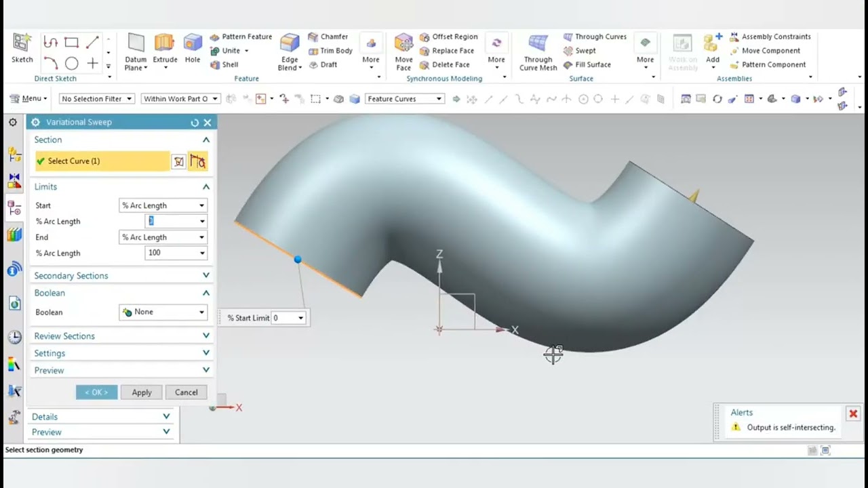This screenshot has width=868, height=488.
Task: Click the Cancel button
Action: click(186, 392)
